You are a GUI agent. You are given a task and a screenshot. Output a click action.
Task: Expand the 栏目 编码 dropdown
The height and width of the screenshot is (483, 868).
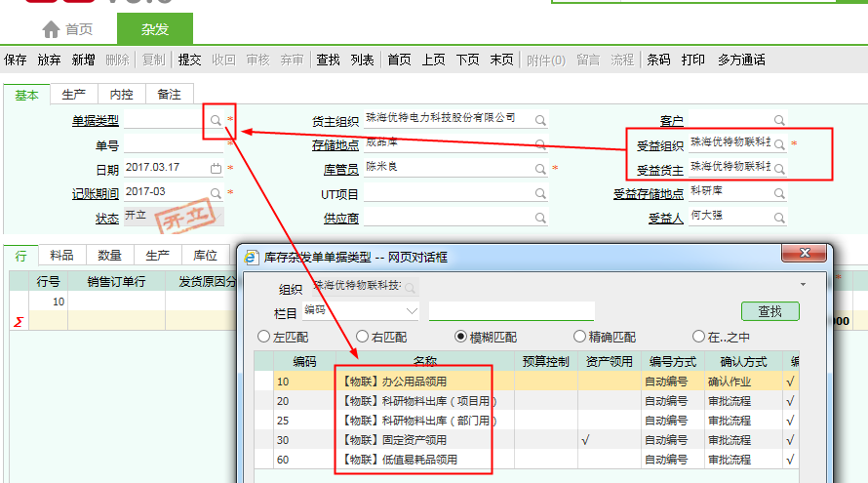(410, 311)
